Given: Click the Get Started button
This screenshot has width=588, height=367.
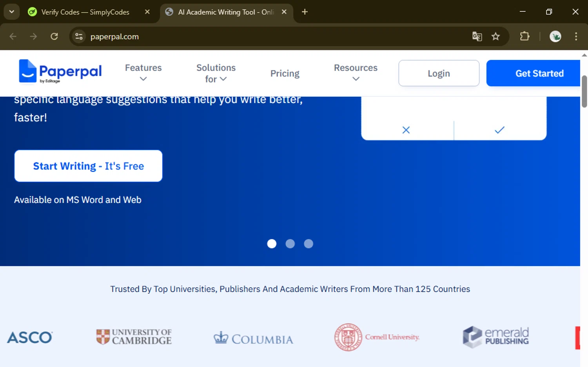Looking at the screenshot, I should [x=533, y=73].
